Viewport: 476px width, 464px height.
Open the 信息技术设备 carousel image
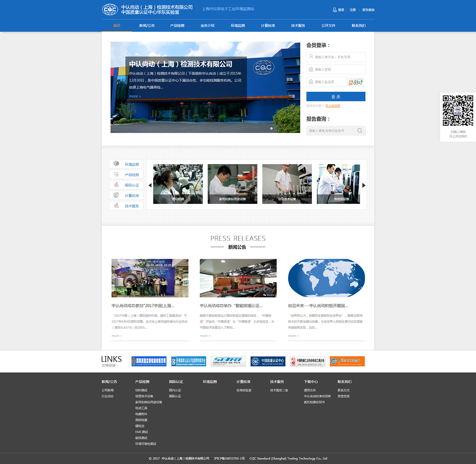pos(287,184)
